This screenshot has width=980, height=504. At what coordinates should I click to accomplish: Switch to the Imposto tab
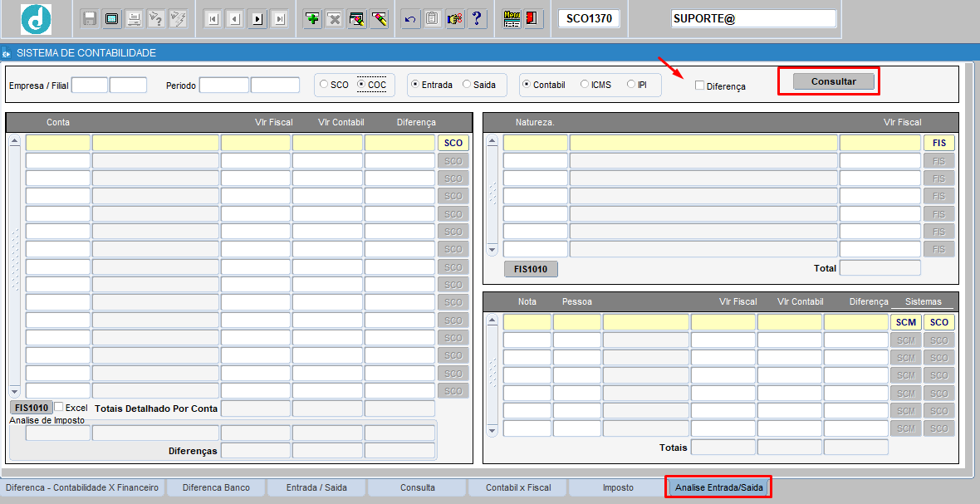618,487
